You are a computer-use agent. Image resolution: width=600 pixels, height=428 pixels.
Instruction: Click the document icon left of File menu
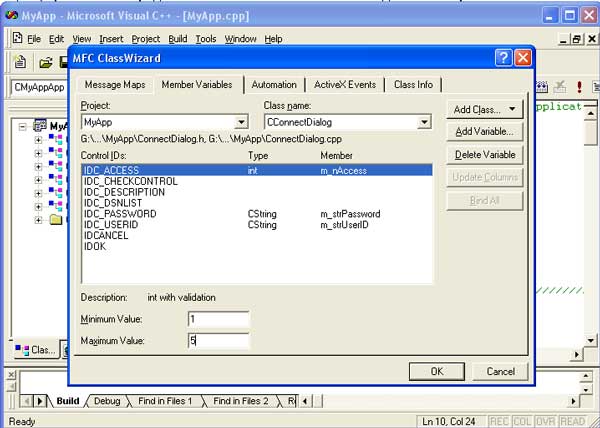[18, 38]
